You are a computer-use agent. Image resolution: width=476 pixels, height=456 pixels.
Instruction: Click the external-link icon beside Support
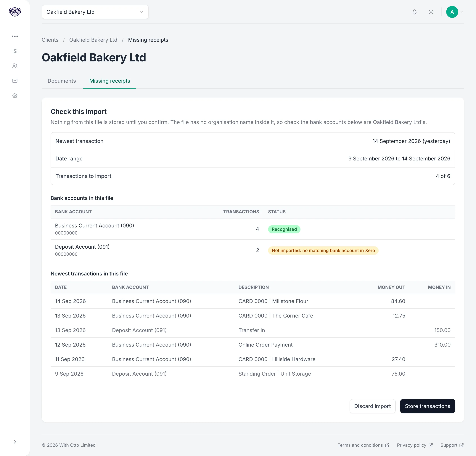coord(461,445)
